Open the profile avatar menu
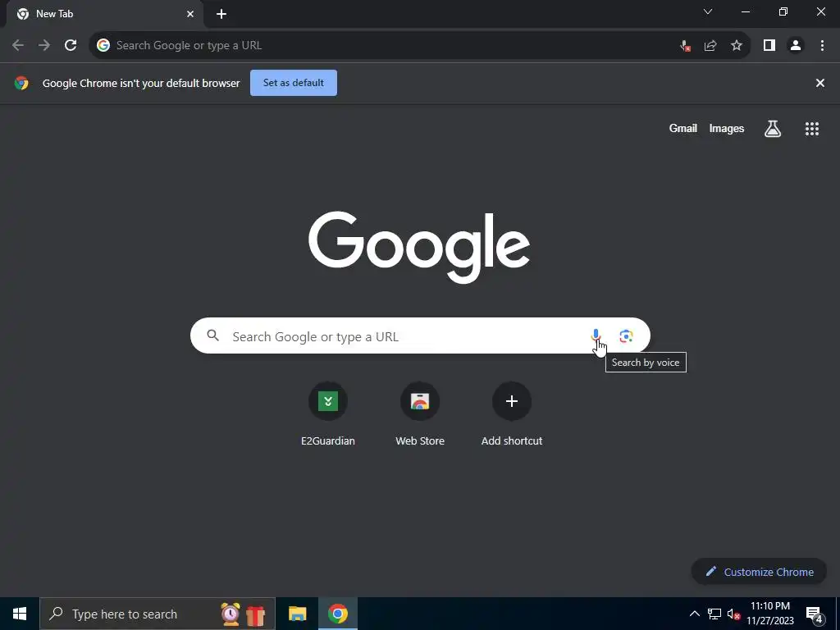The width and height of the screenshot is (840, 630). tap(796, 46)
